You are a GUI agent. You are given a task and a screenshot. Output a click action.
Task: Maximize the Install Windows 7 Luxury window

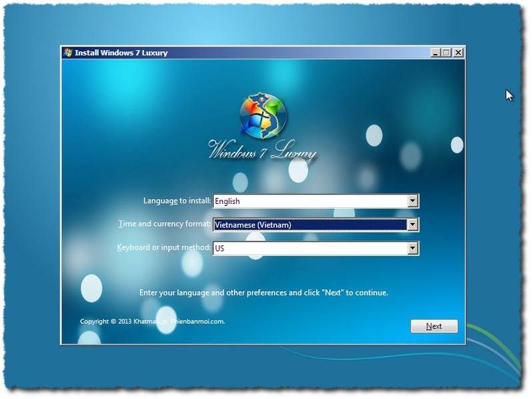446,53
